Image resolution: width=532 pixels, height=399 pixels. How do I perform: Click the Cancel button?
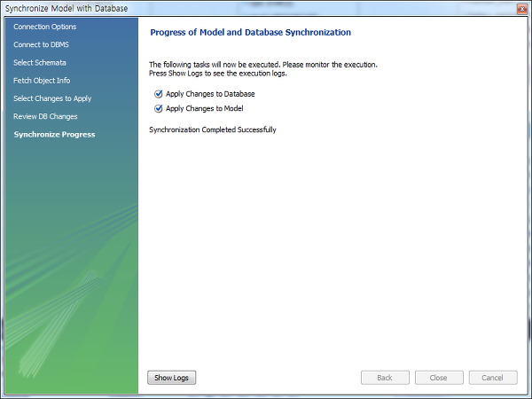pyautogui.click(x=493, y=378)
